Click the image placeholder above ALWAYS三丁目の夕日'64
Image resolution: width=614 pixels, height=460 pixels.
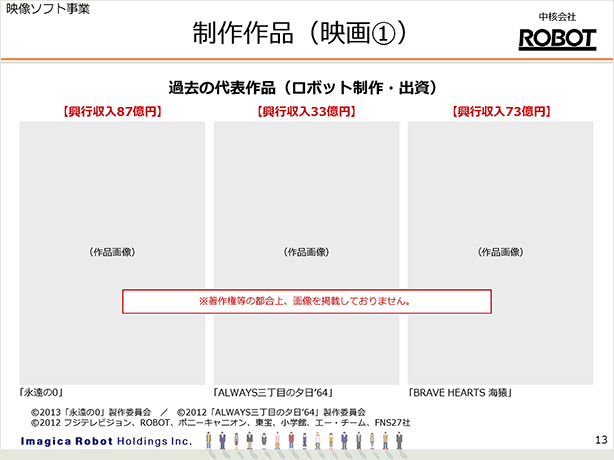306,253
